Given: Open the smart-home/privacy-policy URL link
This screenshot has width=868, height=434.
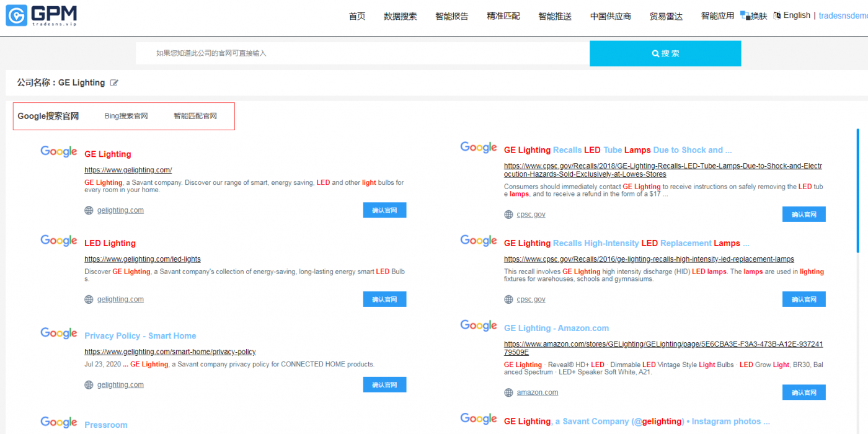Looking at the screenshot, I should pyautogui.click(x=170, y=352).
